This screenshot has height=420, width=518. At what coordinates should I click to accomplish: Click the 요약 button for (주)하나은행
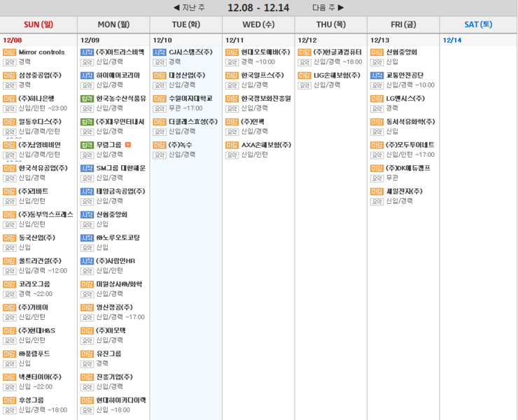tap(9, 108)
